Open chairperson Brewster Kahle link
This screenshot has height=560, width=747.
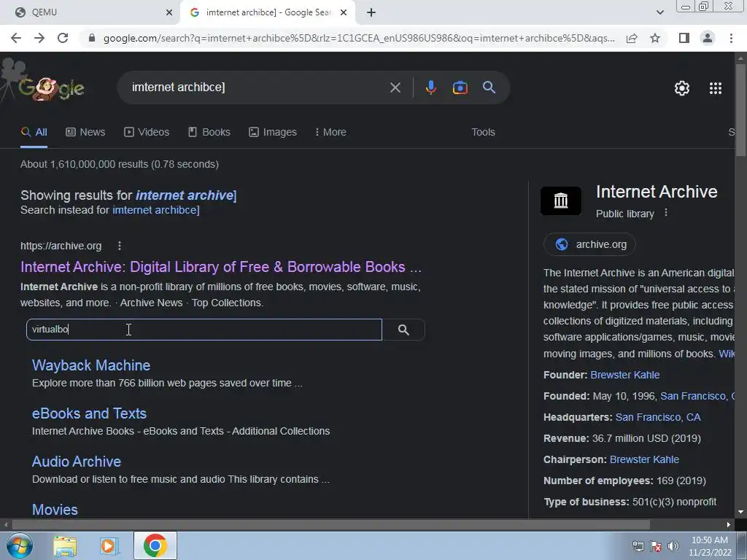tap(644, 459)
